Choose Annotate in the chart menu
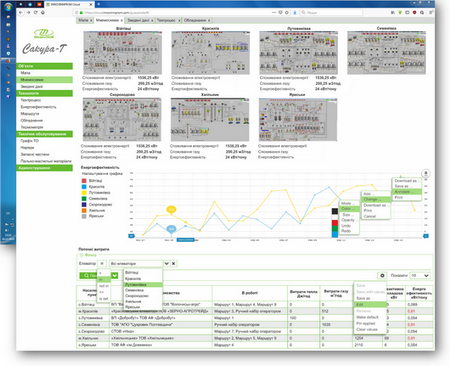The width and height of the screenshot is (450, 366). 407,192
